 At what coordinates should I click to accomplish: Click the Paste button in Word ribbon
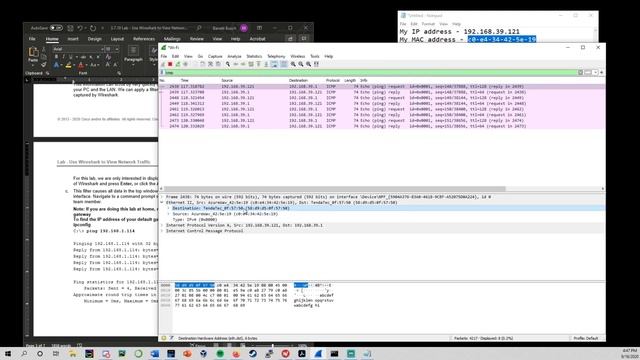click(33, 55)
